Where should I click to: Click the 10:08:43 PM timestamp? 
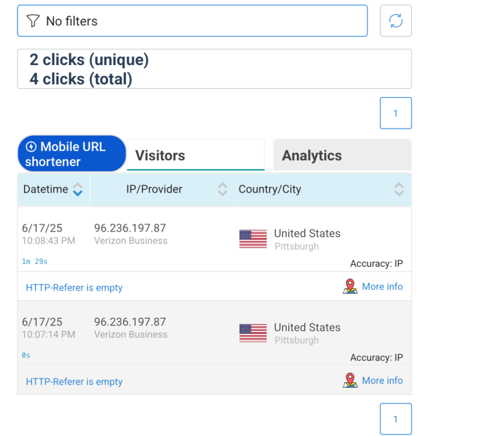tap(49, 240)
